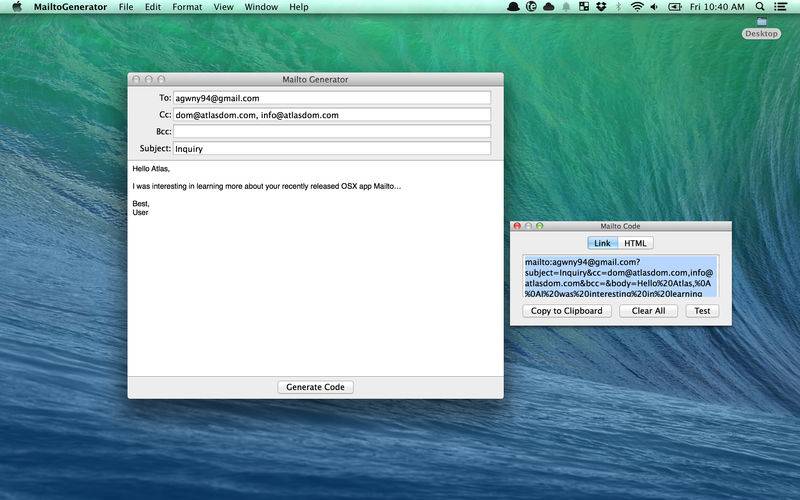Click the dimmed bell notification icon
The width and height of the screenshot is (800, 500).
[566, 7]
